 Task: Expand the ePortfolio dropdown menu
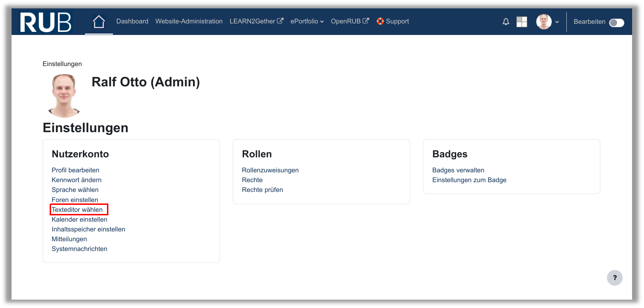pos(307,21)
